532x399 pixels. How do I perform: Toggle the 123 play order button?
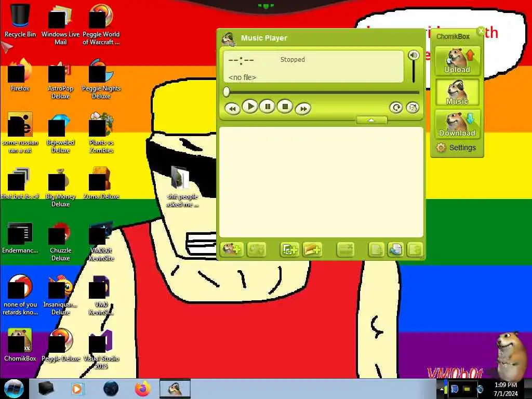[x=413, y=108]
